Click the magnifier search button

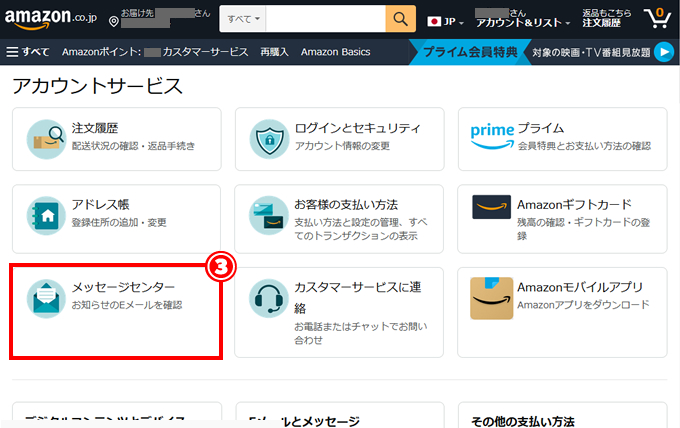pyautogui.click(x=400, y=19)
